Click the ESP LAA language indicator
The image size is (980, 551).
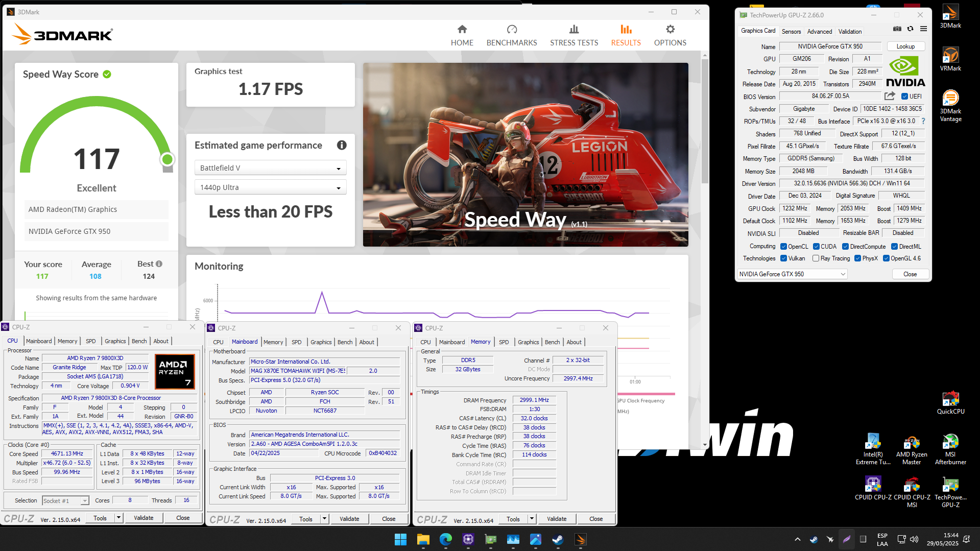pos(882,539)
